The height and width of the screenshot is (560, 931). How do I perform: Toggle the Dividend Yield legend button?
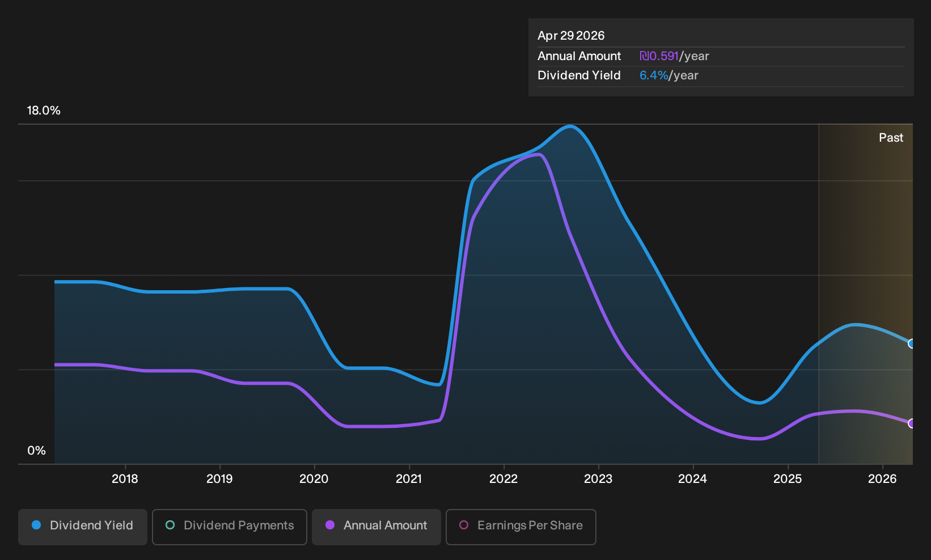point(83,527)
